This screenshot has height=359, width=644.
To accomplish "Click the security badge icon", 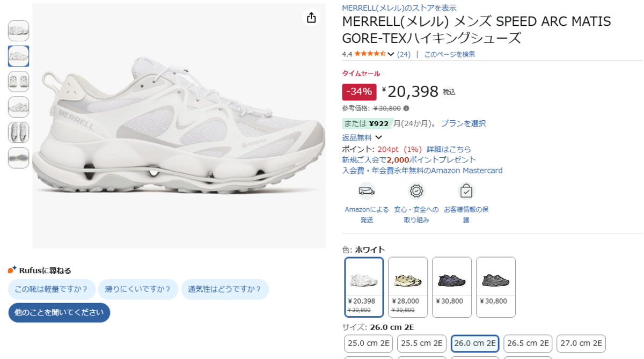I will click(x=416, y=191).
